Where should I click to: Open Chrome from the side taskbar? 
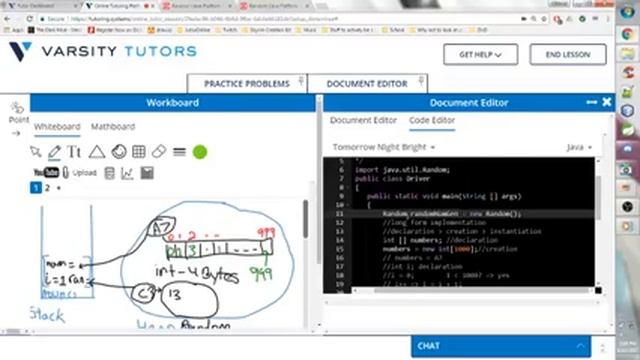click(x=627, y=34)
